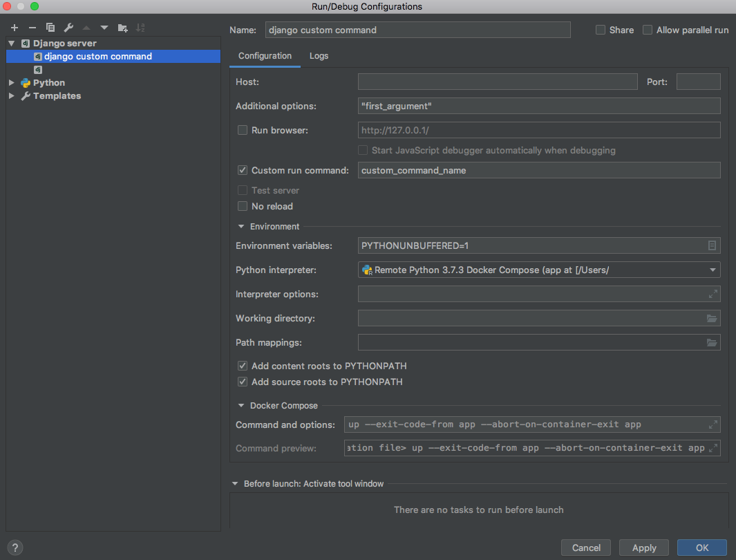Move configuration up arrow
This screenshot has height=560, width=736.
(86, 28)
